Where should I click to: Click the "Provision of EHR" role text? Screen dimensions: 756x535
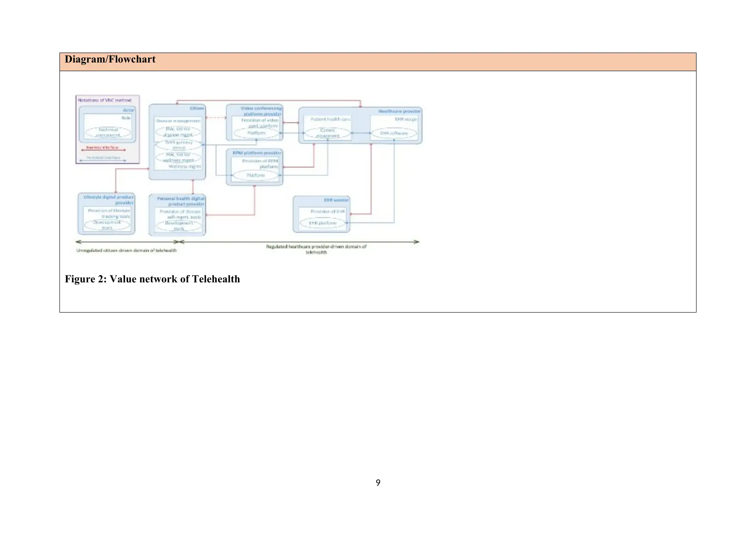[328, 212]
